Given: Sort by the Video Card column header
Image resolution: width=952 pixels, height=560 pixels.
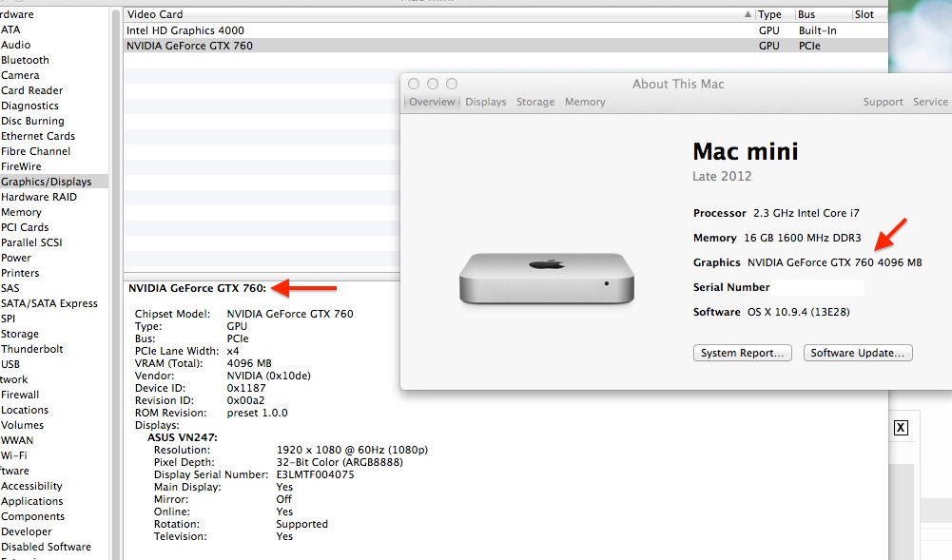Looking at the screenshot, I should click(x=437, y=14).
